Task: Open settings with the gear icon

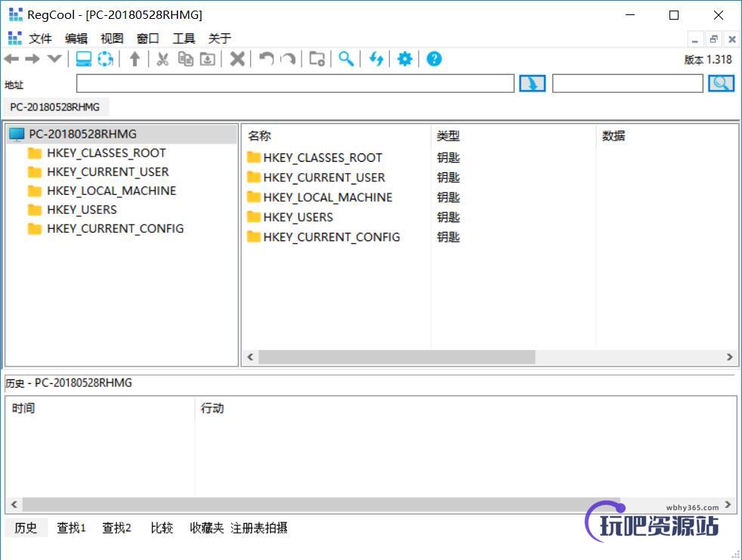Action: (x=404, y=59)
